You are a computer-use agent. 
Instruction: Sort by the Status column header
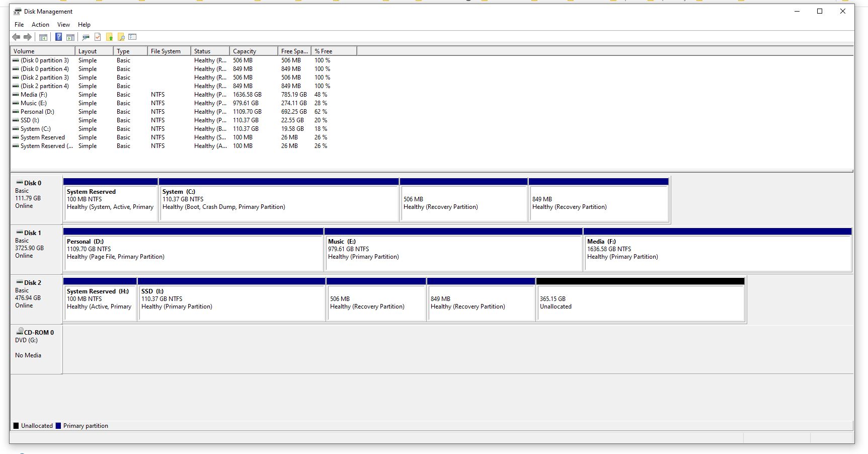point(210,51)
